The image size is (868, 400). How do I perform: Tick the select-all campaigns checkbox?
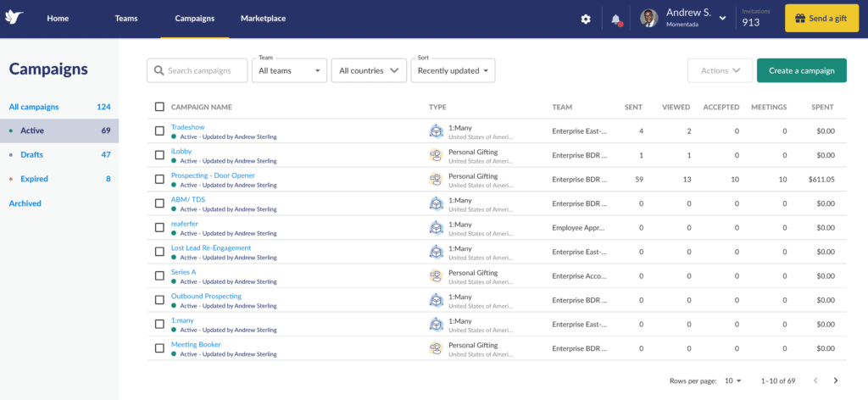159,107
